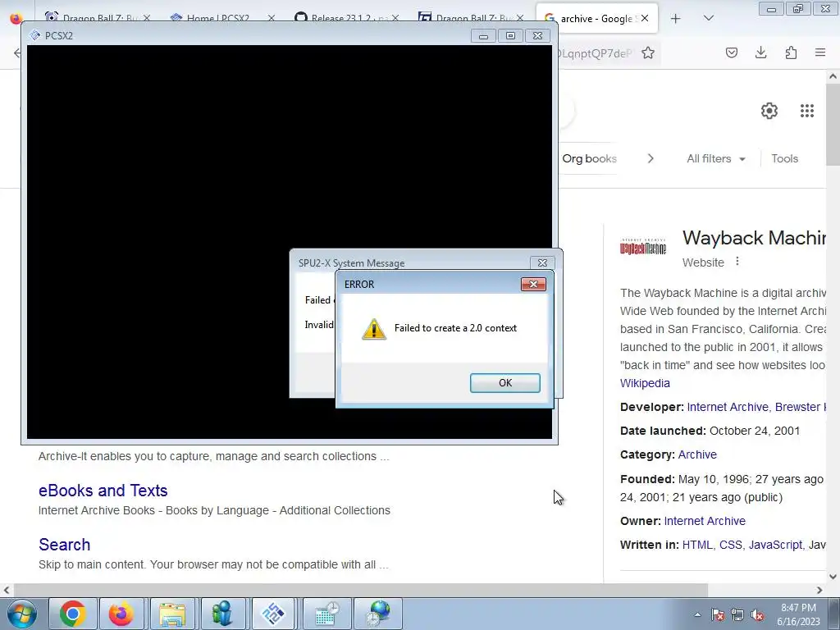Bookmark this page with the star icon
Image resolution: width=840 pixels, height=630 pixels.
[648, 52]
